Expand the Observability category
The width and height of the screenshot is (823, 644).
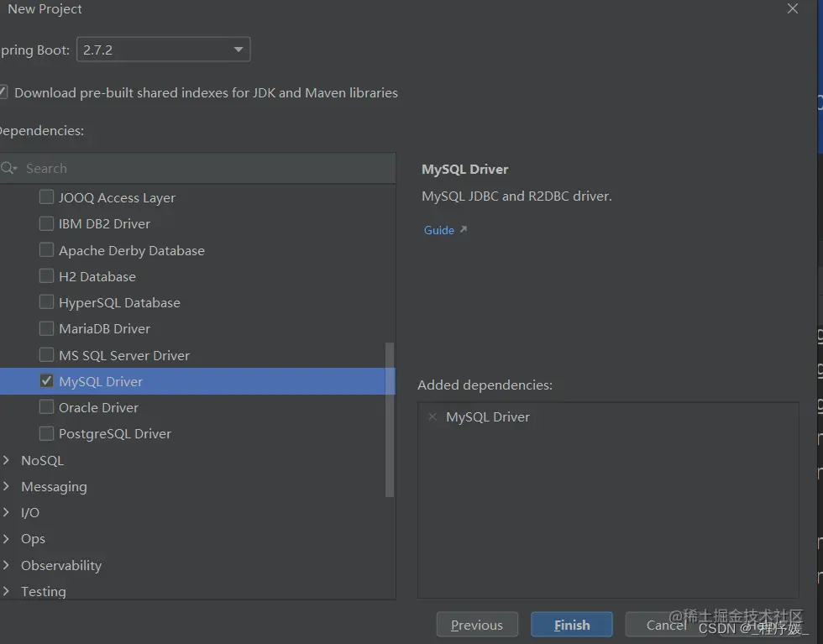(x=6, y=565)
